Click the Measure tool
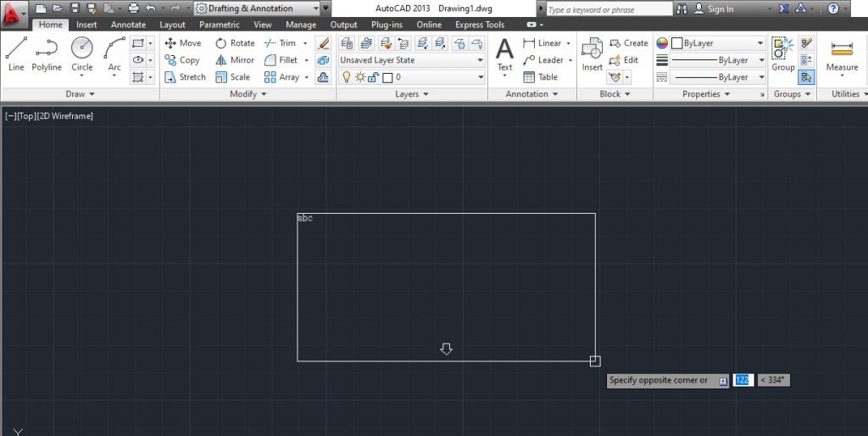Image resolution: width=868 pixels, height=436 pixels. click(842, 54)
